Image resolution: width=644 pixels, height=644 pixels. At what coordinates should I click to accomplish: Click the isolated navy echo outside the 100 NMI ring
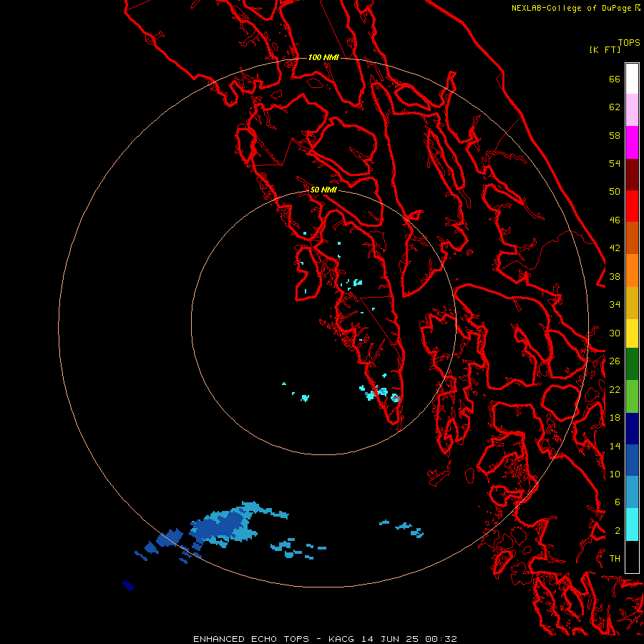(128, 585)
